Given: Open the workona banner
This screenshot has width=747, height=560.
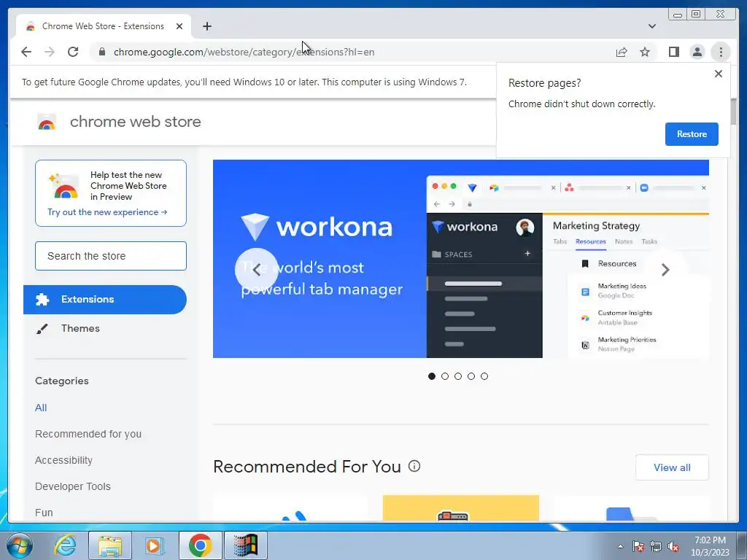Looking at the screenshot, I should click(461, 259).
